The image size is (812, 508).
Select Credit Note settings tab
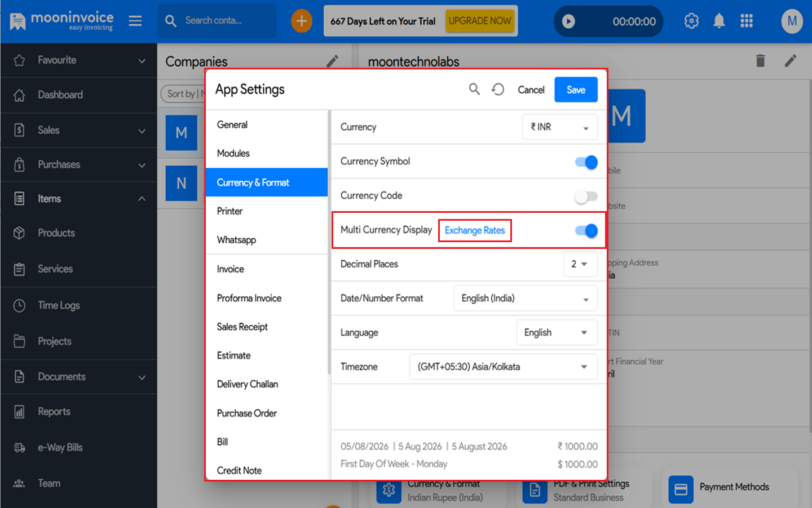pos(267,470)
